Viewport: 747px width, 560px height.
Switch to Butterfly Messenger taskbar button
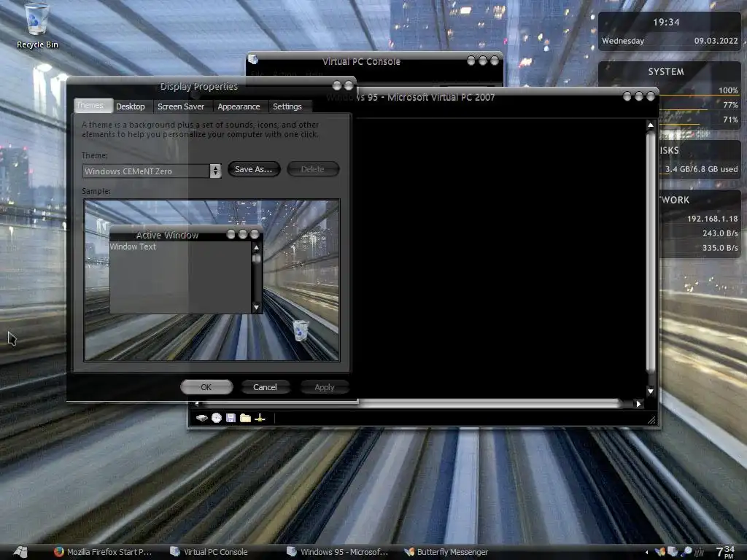tap(446, 552)
